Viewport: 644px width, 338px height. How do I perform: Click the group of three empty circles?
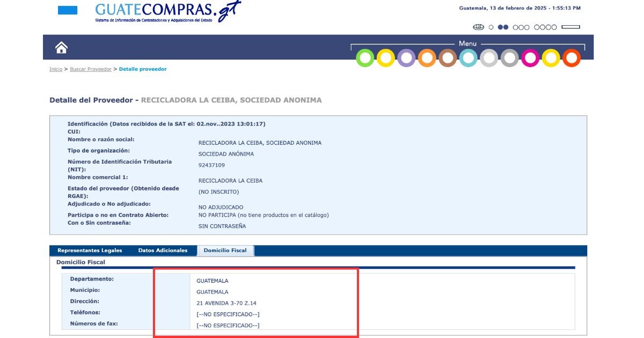[521, 27]
